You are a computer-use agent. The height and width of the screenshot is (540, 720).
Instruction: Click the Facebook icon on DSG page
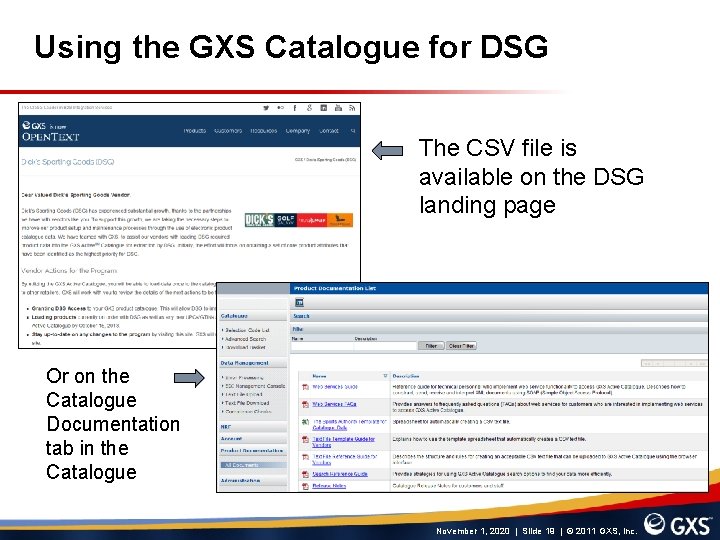click(x=295, y=108)
